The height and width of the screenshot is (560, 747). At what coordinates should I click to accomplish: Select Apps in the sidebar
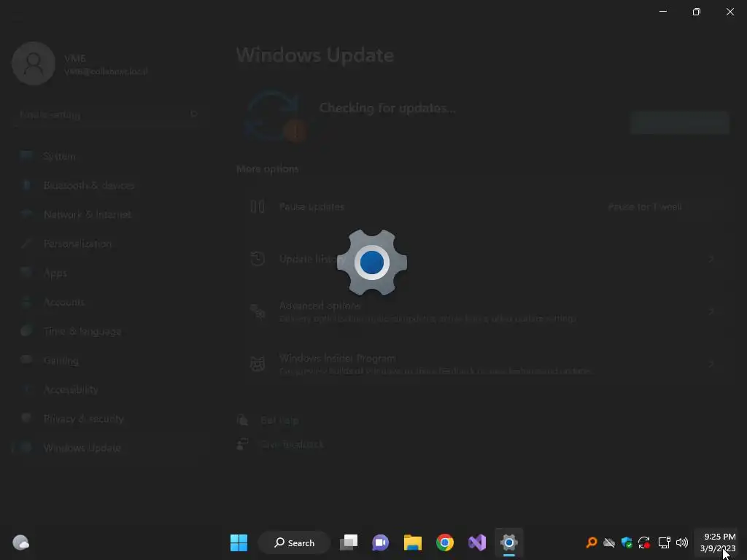click(109, 273)
